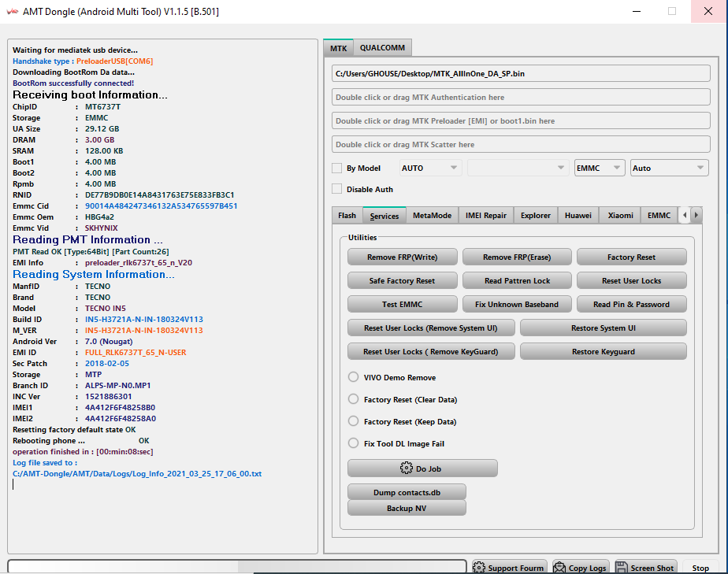This screenshot has width=728, height=574.
Task: Select VIVO Demo Remove radio option
Action: [353, 377]
